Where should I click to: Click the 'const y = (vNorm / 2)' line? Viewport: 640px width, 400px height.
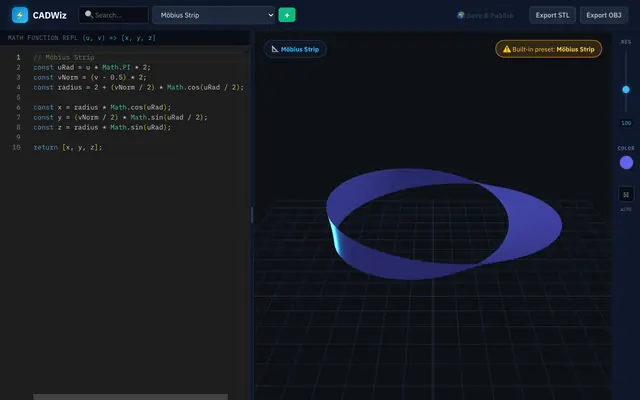pyautogui.click(x=120, y=117)
